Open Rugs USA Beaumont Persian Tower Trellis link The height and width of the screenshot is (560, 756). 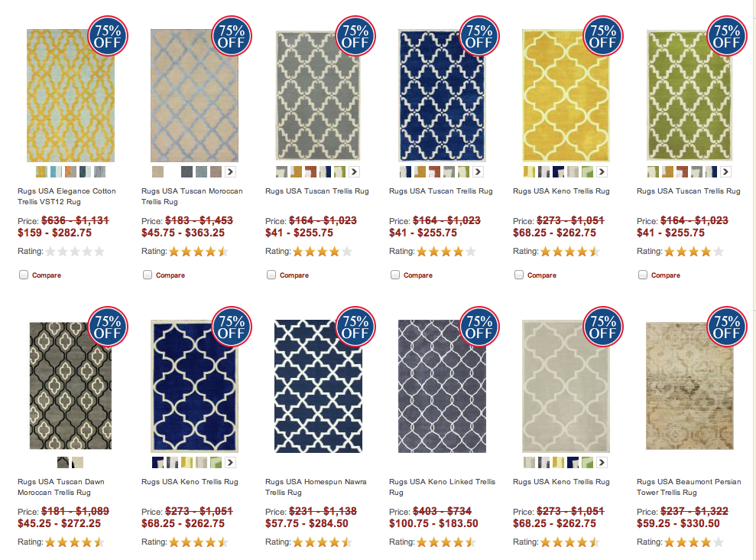click(x=689, y=487)
